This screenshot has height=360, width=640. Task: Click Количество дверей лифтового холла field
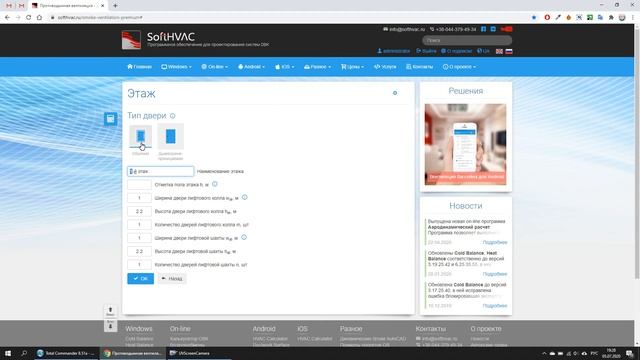[139, 224]
